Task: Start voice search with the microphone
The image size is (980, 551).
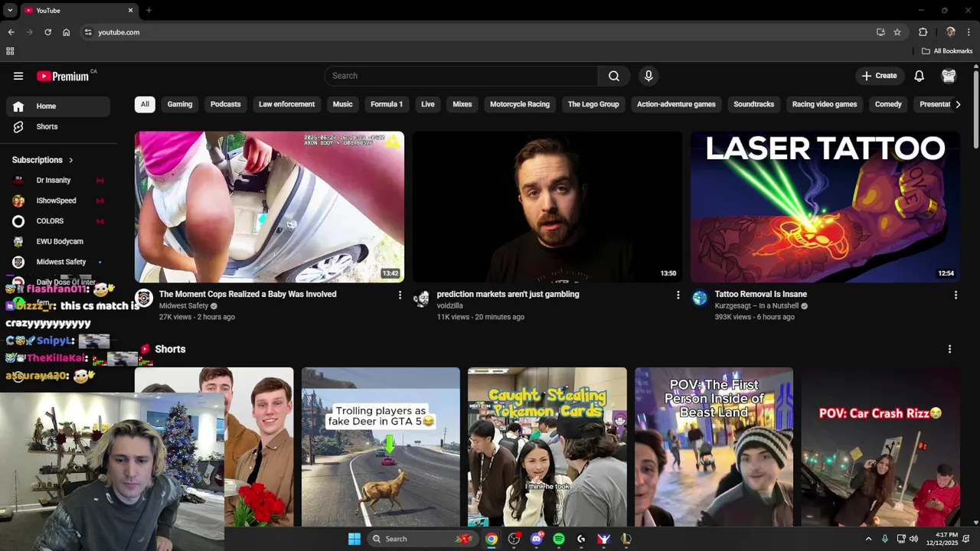Action: click(648, 76)
